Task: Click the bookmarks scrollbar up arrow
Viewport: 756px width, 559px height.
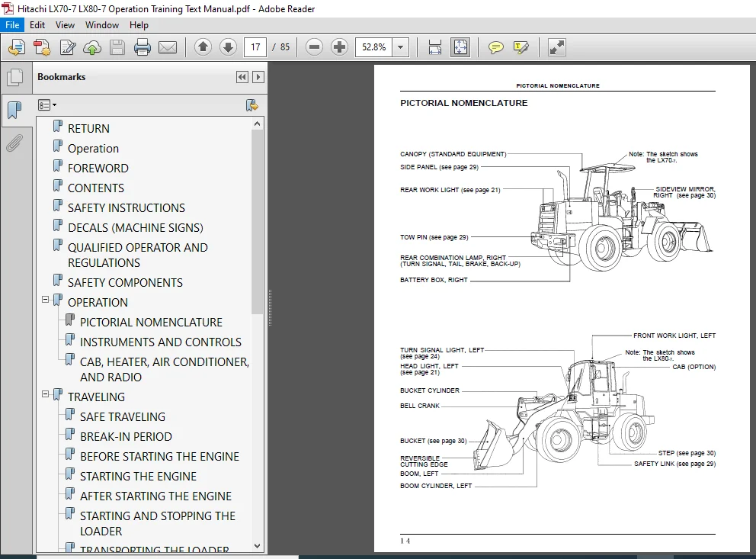Action: click(x=258, y=124)
